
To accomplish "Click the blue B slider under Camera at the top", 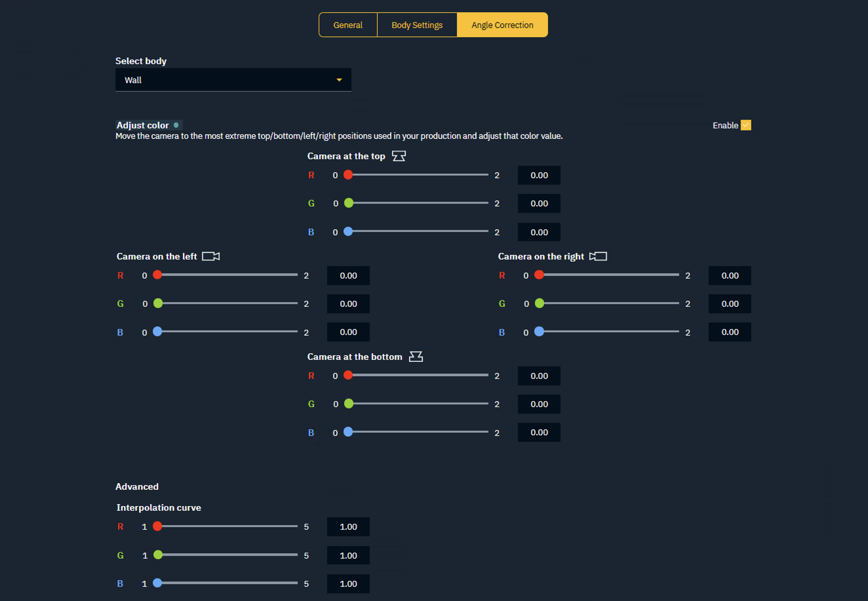I will tap(416, 231).
